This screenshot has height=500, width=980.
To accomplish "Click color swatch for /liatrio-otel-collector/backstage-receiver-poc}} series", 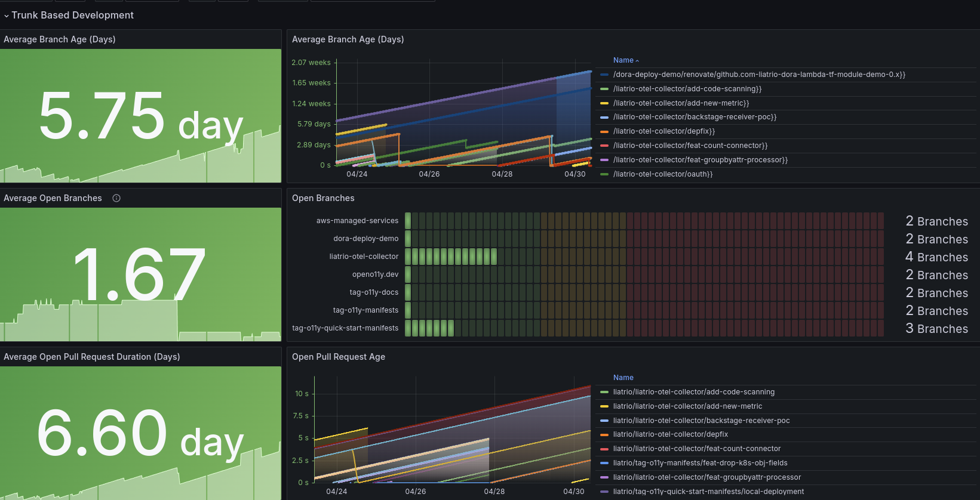I will click(x=604, y=117).
